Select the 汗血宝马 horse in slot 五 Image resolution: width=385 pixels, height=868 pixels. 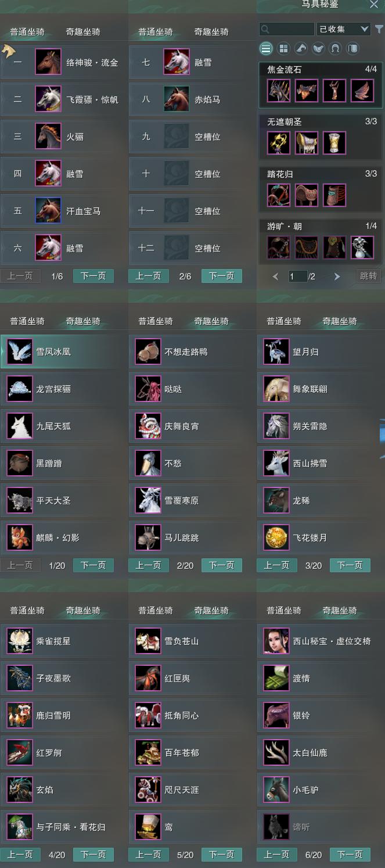pos(64,211)
